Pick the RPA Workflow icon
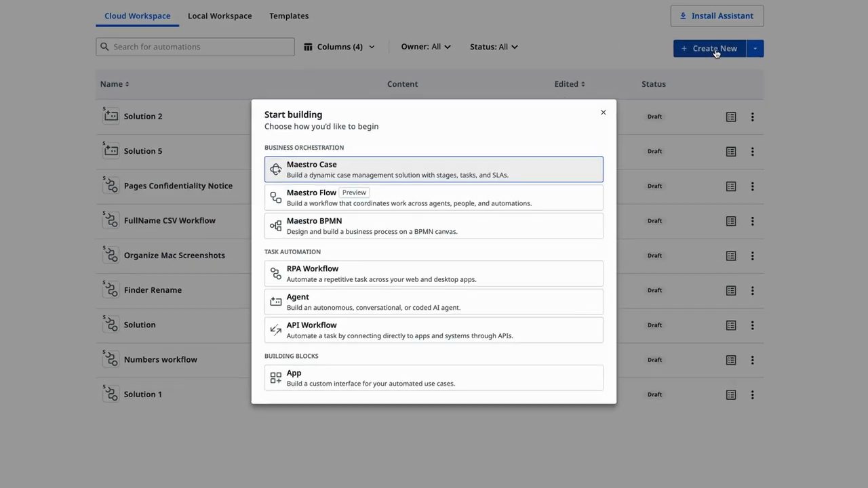The width and height of the screenshot is (868, 488). point(275,273)
